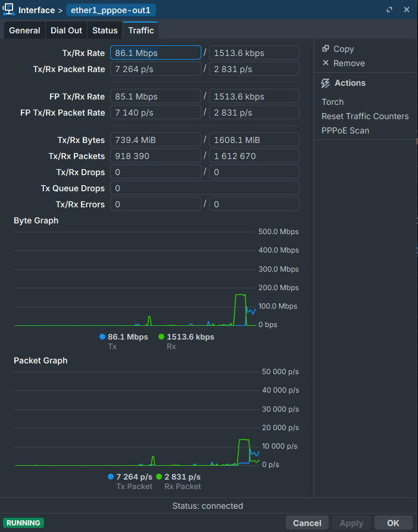418x532 pixels.
Task: Run PPPoE Scan action
Action: [x=345, y=130]
